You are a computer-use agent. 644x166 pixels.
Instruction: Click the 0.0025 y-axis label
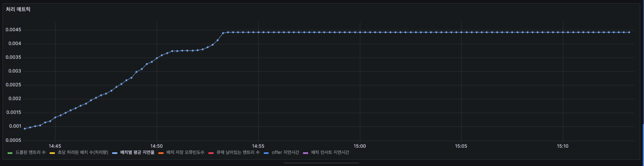pyautogui.click(x=13, y=85)
